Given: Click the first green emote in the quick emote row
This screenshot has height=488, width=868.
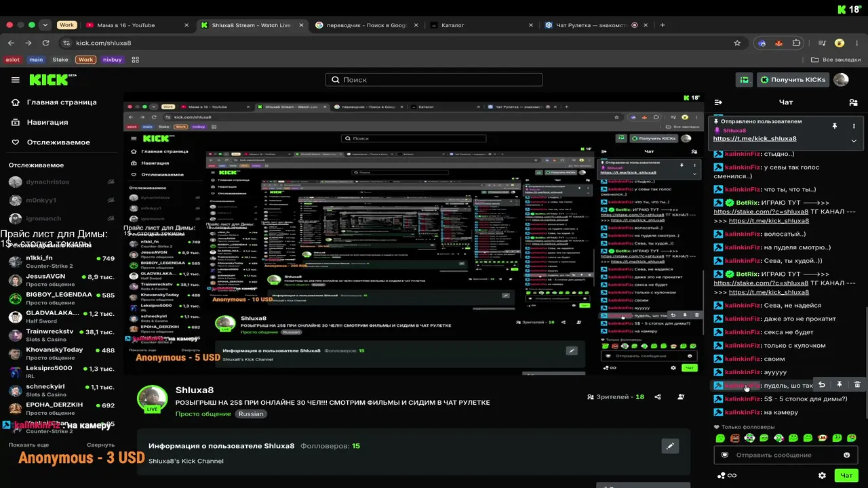Looking at the screenshot, I should point(720,439).
